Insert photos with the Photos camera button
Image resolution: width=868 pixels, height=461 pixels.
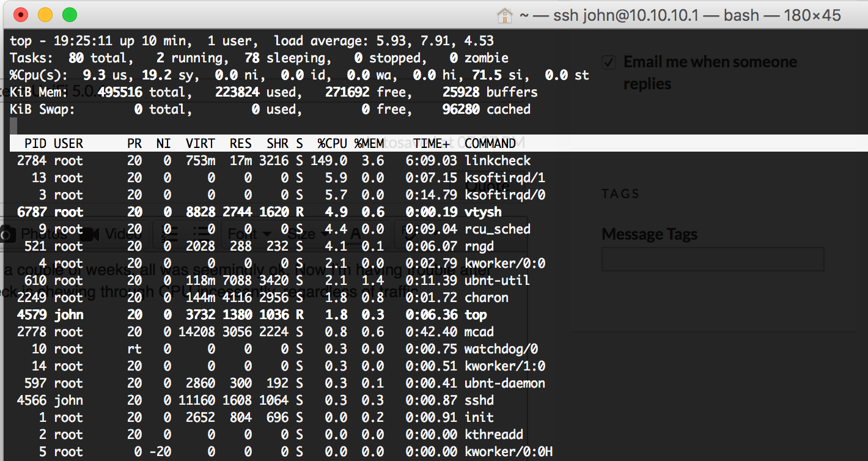(35, 234)
